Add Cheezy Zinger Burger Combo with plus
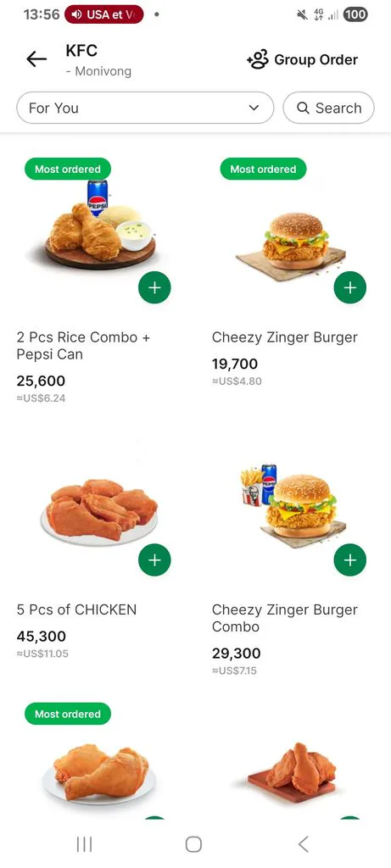This screenshot has width=391, height=868. point(350,560)
